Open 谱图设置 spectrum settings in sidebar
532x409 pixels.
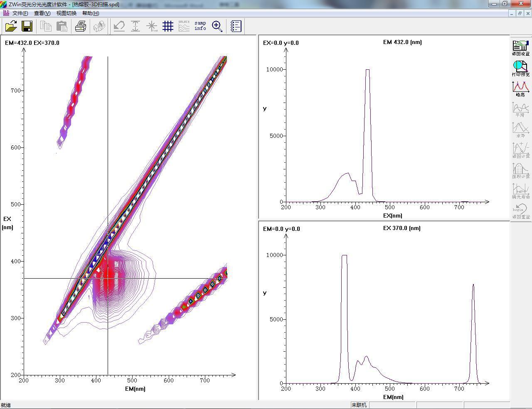520,48
